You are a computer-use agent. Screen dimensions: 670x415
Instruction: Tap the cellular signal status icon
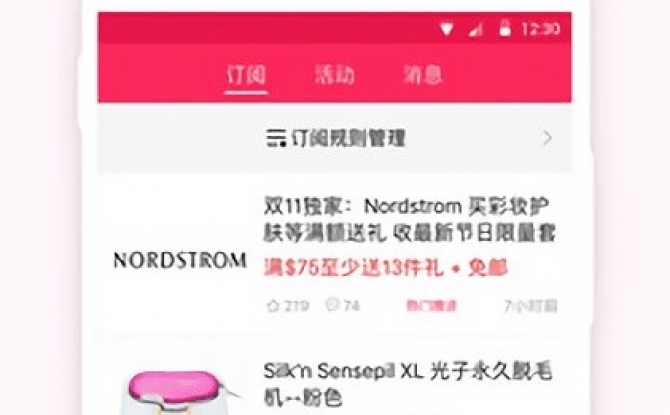(476, 29)
